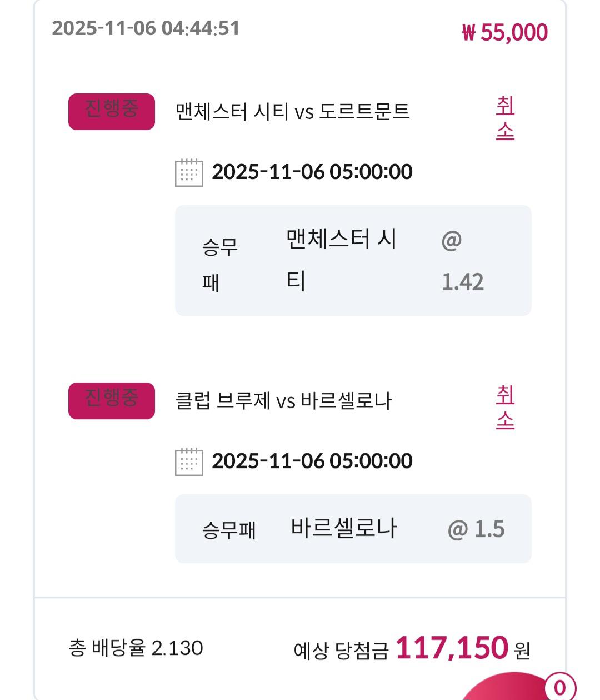
Task: Click the calendar icon for the Manchester City match
Action: pos(189,172)
